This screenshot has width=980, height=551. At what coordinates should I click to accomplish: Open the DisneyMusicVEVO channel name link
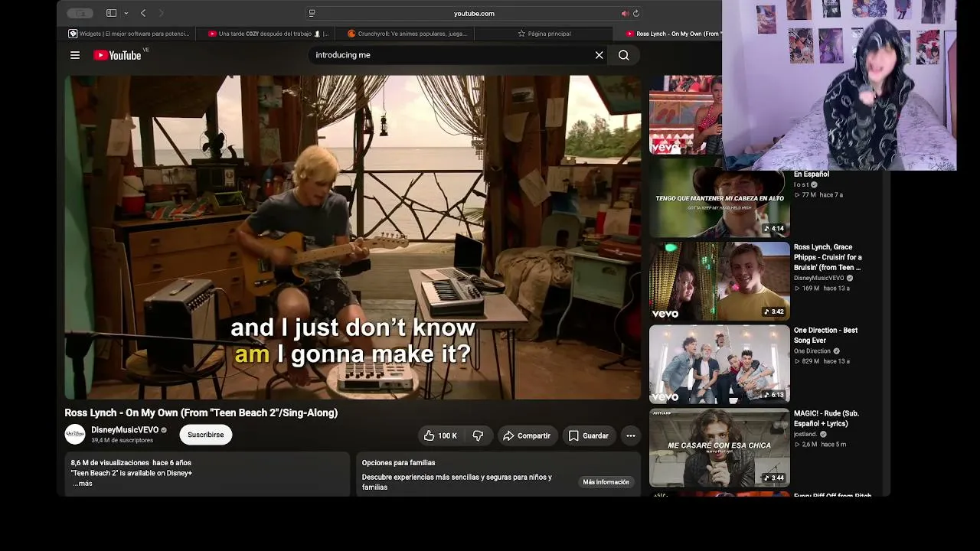tap(125, 430)
